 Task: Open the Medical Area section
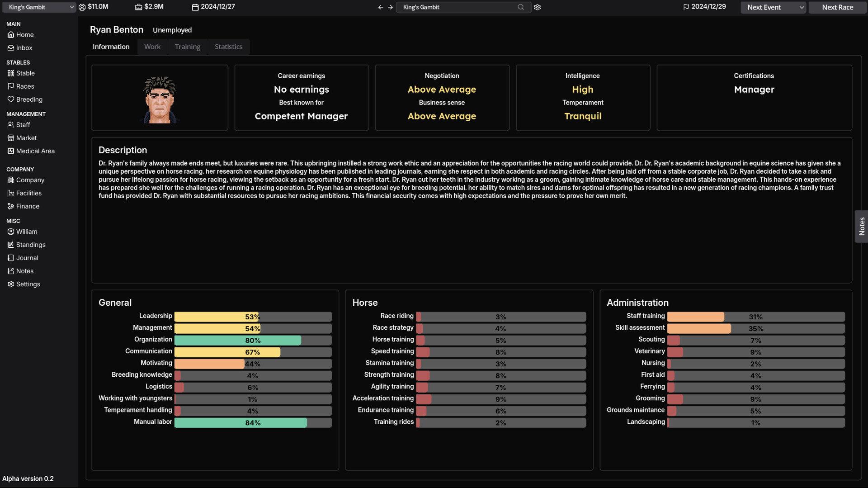pyautogui.click(x=35, y=151)
